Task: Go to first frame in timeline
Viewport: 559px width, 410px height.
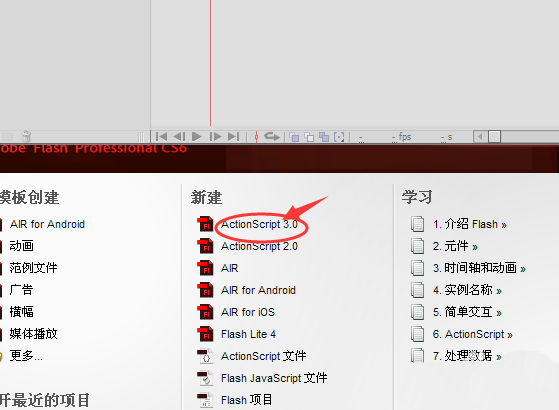Action: click(161, 137)
